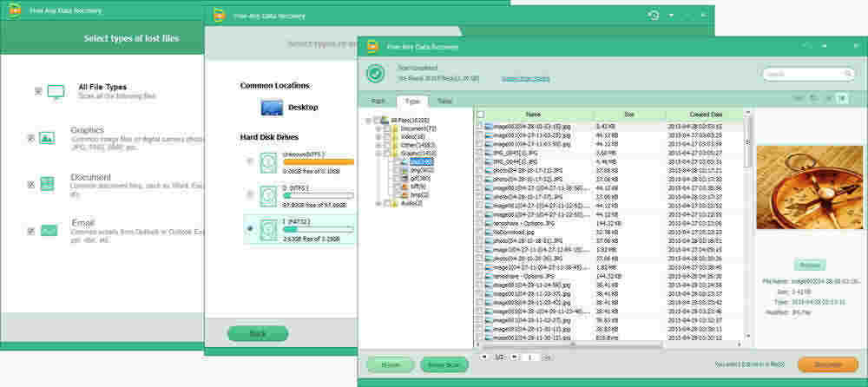Expand the Document(72) tree node
Viewport: 868px width, 387px height.
[378, 128]
